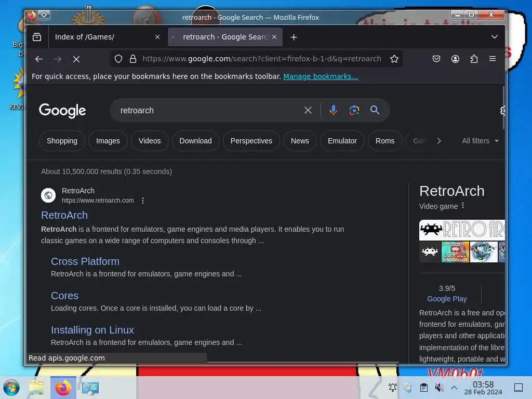The image size is (532, 399).
Task: Click the show desktop icon at taskbar end
Action: point(518,388)
